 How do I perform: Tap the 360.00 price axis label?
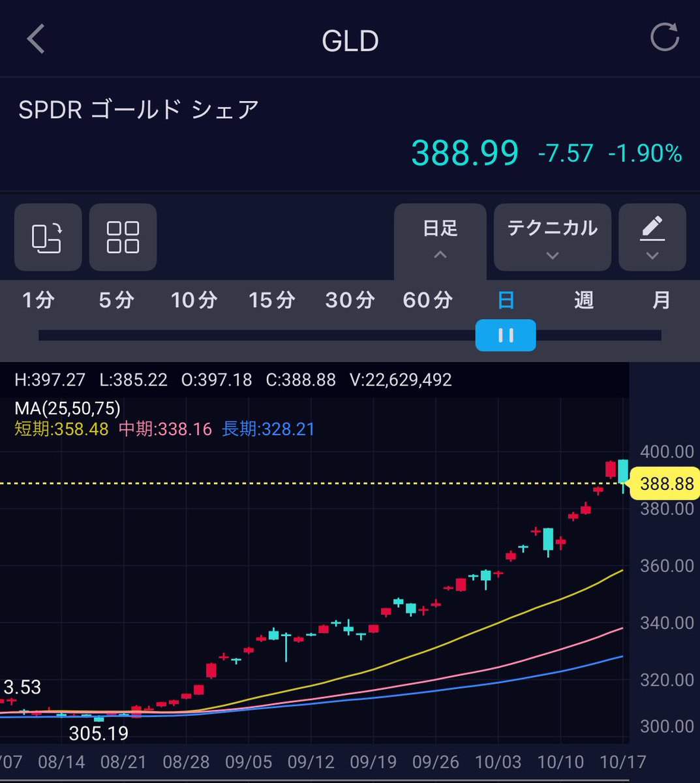[x=667, y=566]
